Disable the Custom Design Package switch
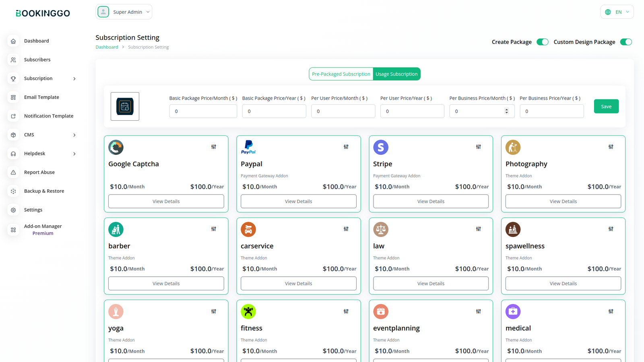Viewport: 644px width, 362px height. [625, 42]
